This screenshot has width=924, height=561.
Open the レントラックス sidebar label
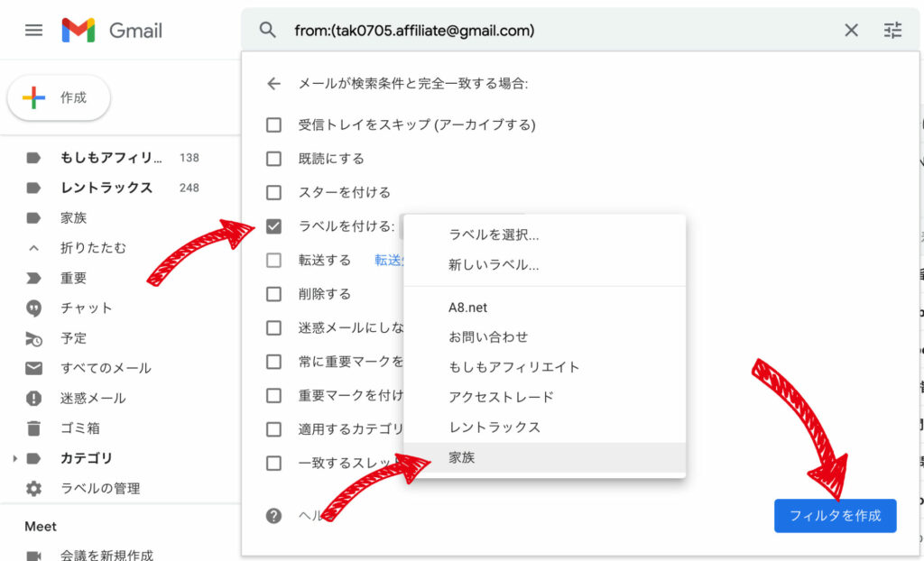(106, 188)
